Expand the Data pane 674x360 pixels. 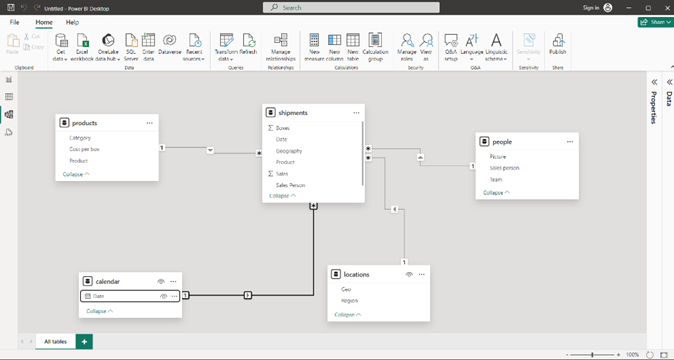point(669,82)
